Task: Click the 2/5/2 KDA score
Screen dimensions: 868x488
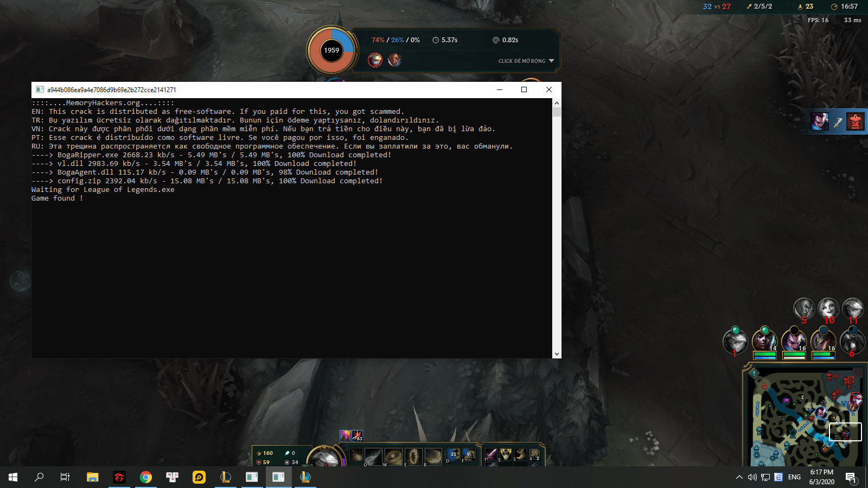Action: coord(759,7)
